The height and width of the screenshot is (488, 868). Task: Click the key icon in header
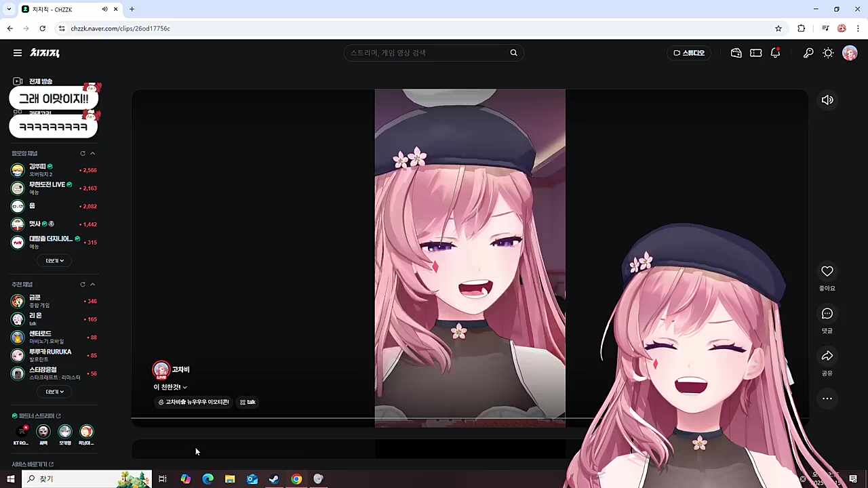click(x=808, y=53)
